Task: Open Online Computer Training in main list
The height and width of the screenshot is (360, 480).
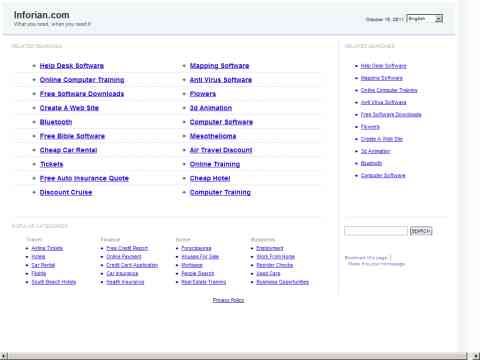Action: tap(82, 80)
